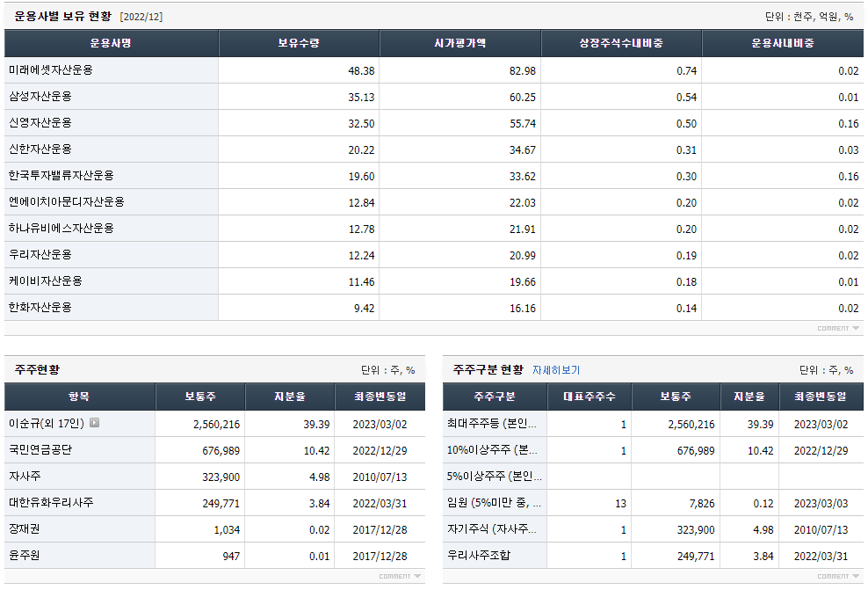Click the 48.38 holding quantity value

[x=361, y=71]
